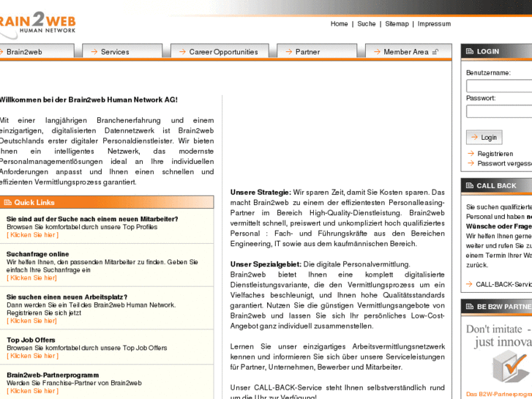532x399 pixels.
Task: Click the arrow icon on Login button
Action: pos(474,137)
